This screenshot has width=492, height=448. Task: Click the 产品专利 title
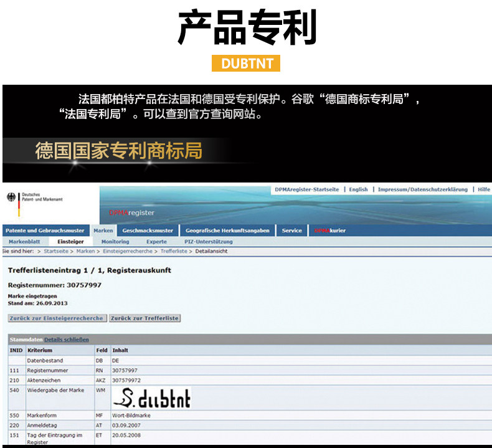click(x=247, y=27)
